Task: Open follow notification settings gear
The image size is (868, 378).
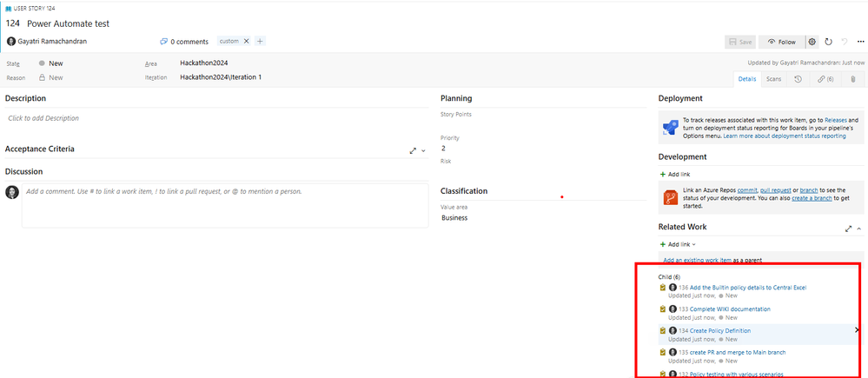Action: (812, 42)
